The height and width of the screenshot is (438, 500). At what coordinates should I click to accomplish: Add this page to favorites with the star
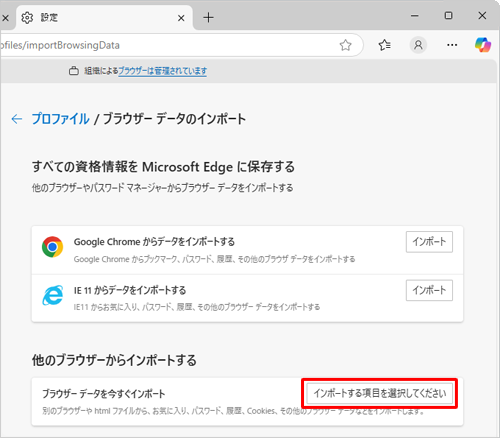tap(345, 45)
